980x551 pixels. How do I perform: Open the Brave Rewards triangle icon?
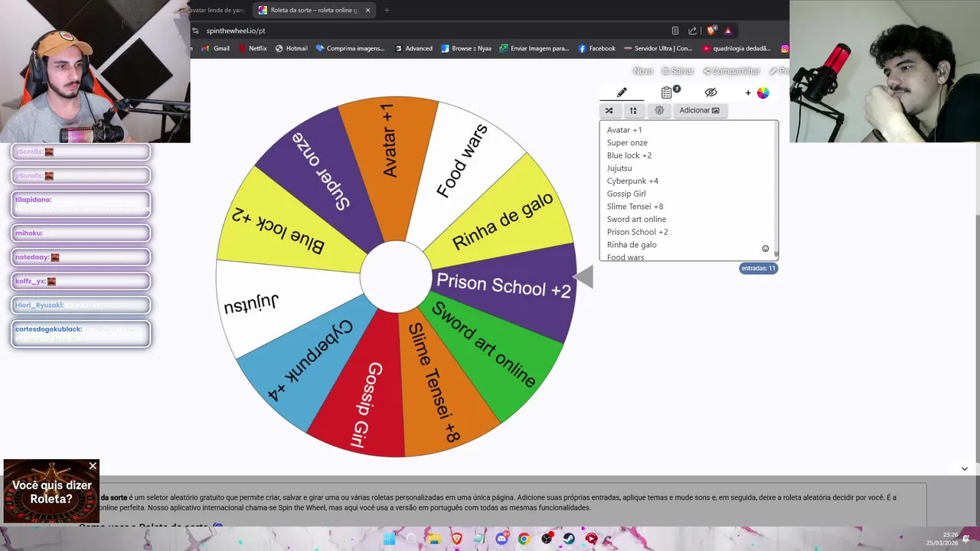pos(727,31)
